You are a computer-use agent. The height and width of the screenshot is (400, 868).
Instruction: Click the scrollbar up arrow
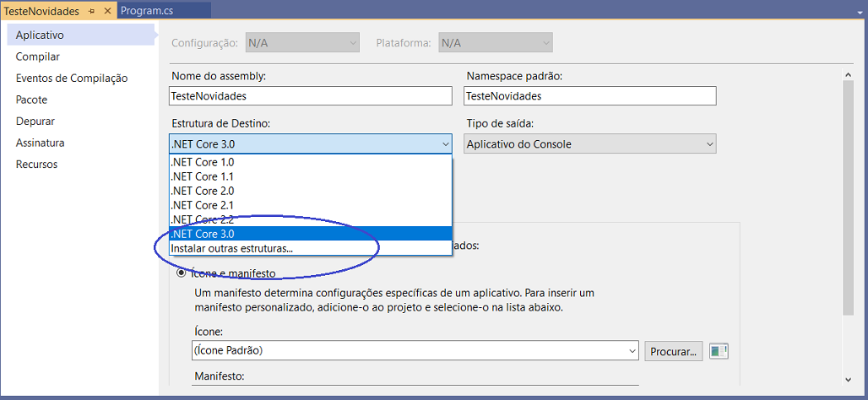(x=849, y=73)
